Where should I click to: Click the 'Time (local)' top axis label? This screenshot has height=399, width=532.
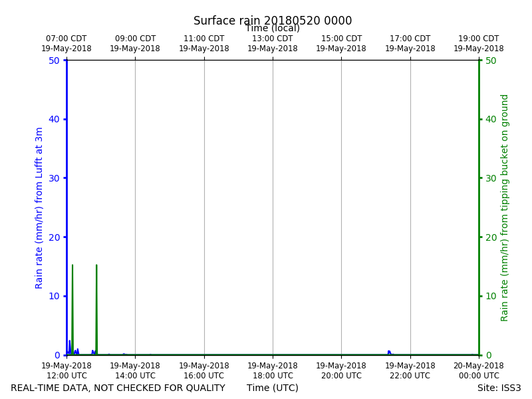coord(273,28)
